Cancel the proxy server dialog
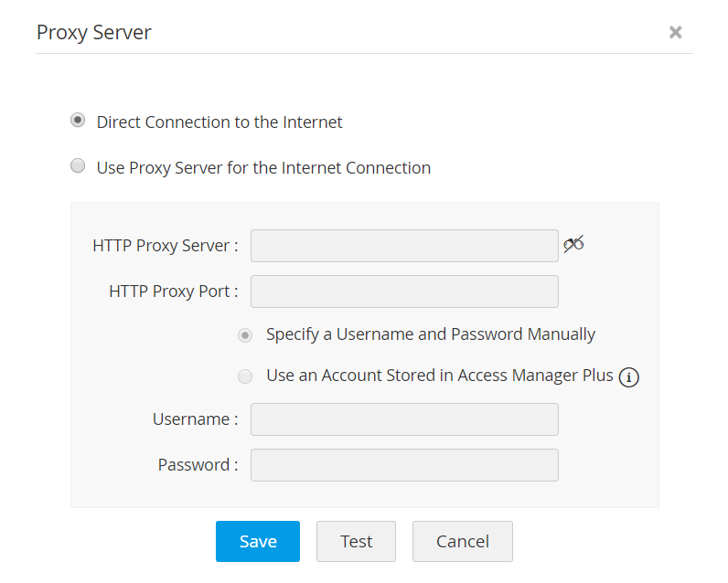This screenshot has height=583, width=728. (x=462, y=541)
